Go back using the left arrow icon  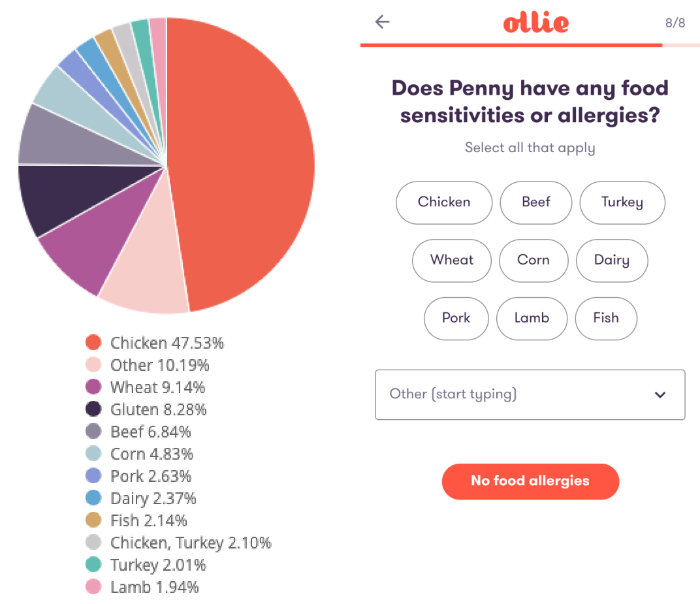click(382, 22)
